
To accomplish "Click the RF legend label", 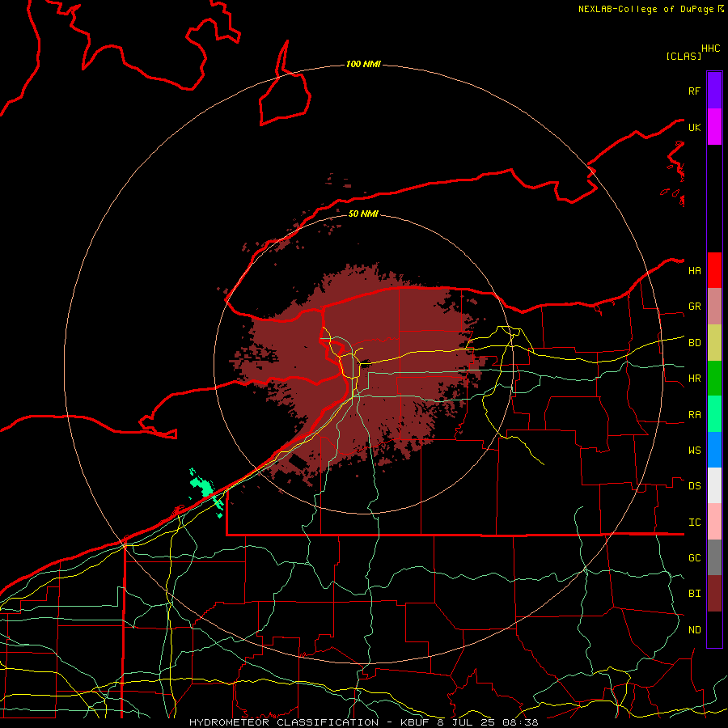I will [x=694, y=91].
